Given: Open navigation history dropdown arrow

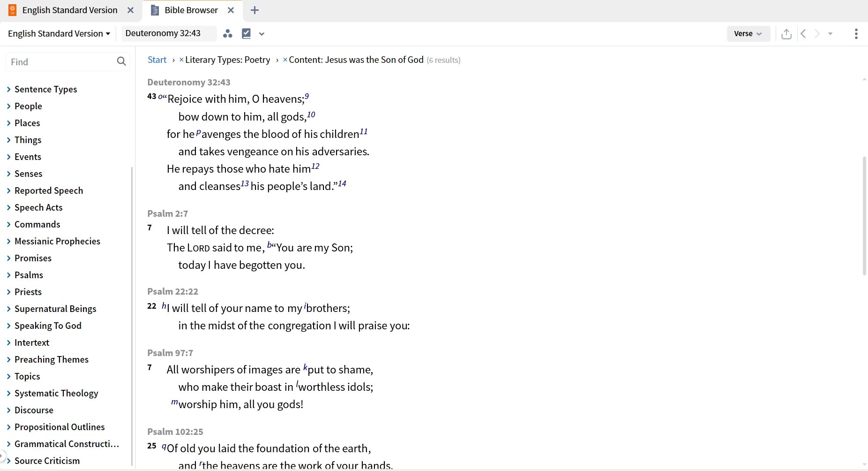Looking at the screenshot, I should coord(831,34).
